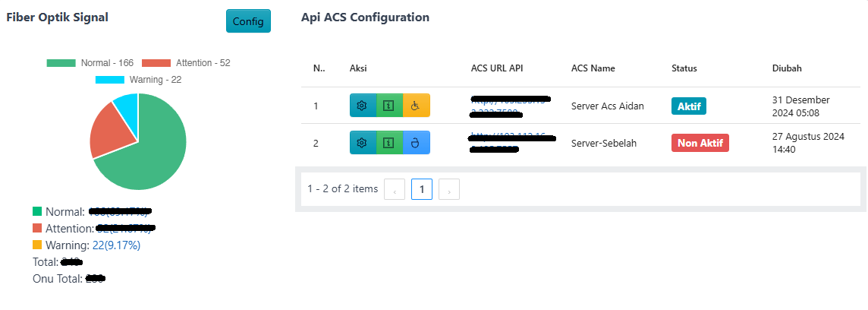The image size is (868, 310).
Task: Click info icon for Server-Sebelah row
Action: (x=389, y=143)
